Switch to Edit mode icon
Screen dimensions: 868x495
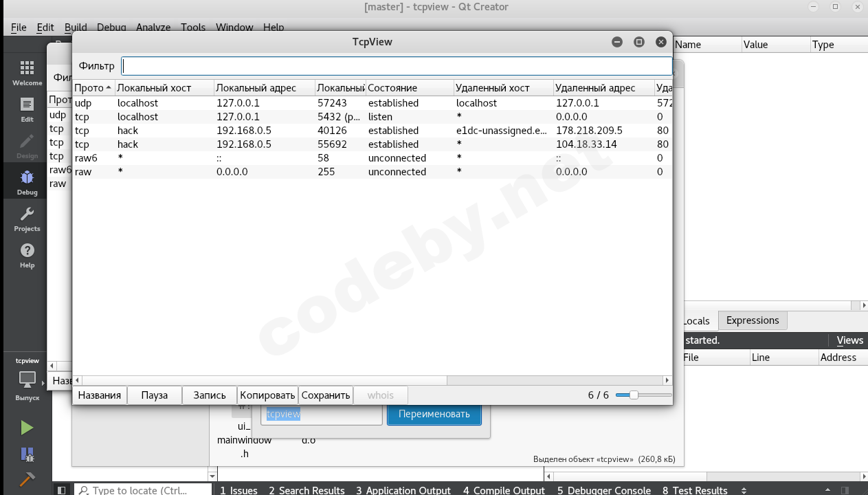[x=27, y=109]
